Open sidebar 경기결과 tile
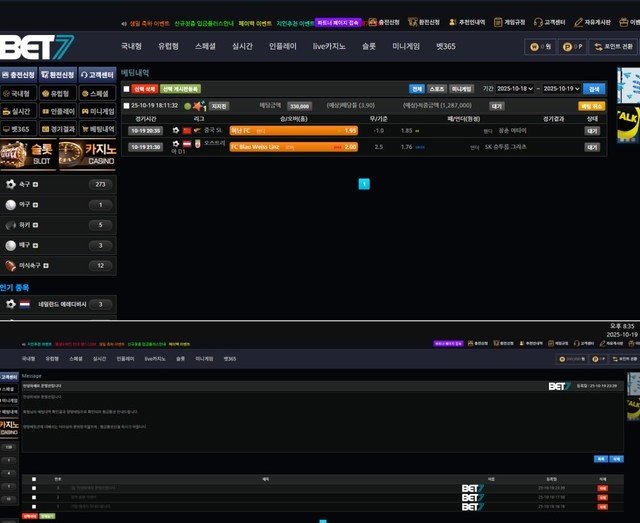Viewport: 640px width, 523px height. (x=58, y=129)
